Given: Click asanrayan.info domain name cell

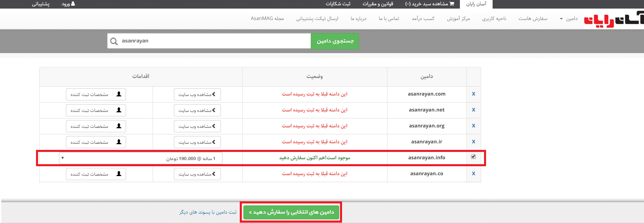Looking at the screenshot, I should coord(427,158).
